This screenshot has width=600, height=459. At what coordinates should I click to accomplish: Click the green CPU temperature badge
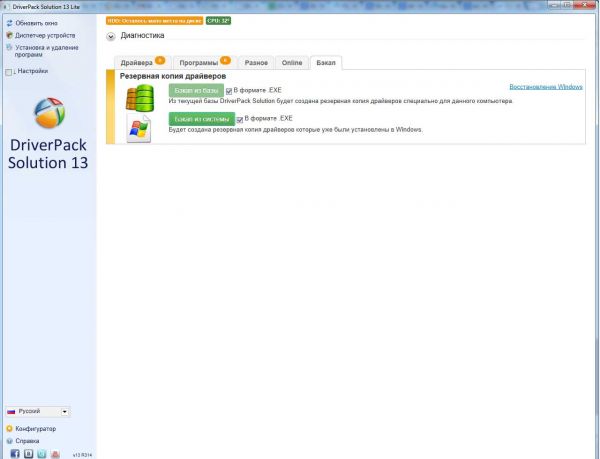[218, 21]
